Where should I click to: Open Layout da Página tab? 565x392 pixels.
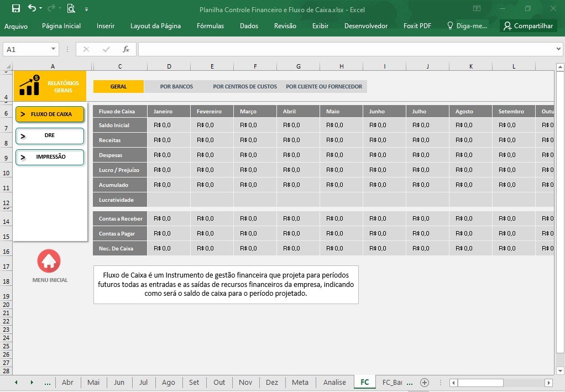156,26
